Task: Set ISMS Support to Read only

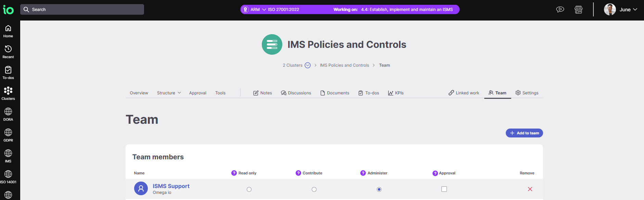Action: (x=249, y=189)
